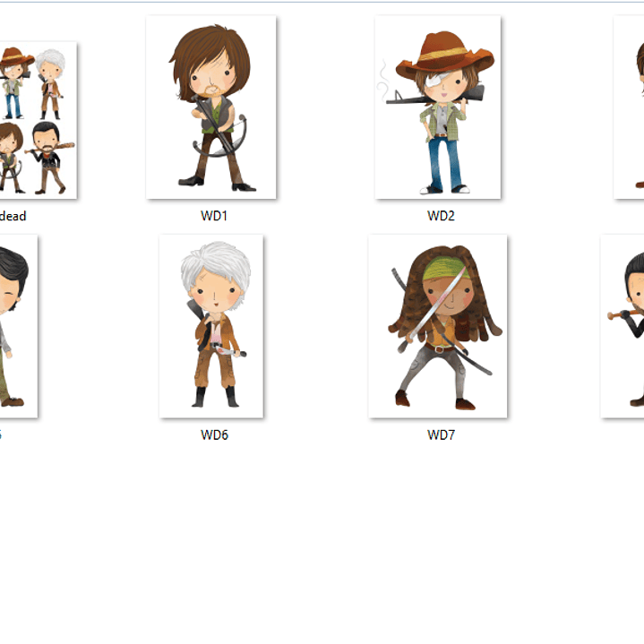Click the WD6 file name label

(214, 434)
